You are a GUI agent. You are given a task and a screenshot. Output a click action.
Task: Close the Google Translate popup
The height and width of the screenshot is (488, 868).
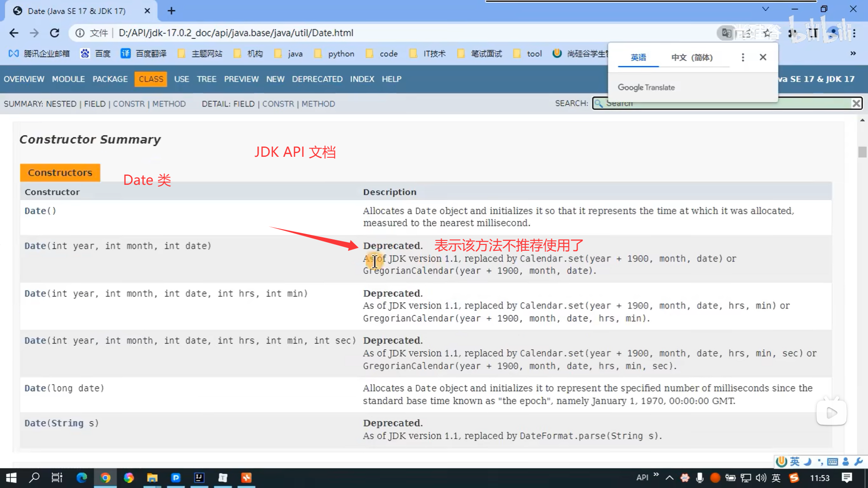click(763, 57)
